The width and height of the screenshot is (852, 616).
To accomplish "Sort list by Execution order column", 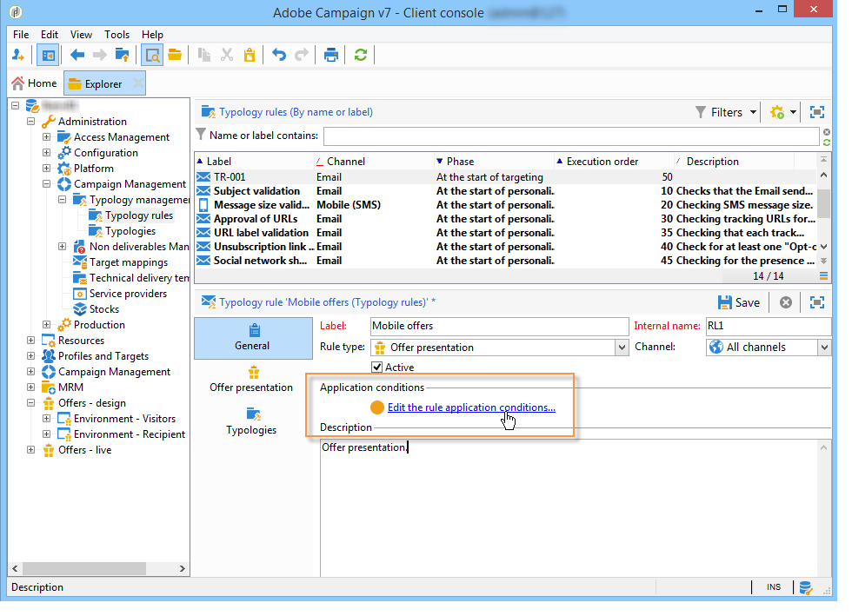I will (614, 162).
